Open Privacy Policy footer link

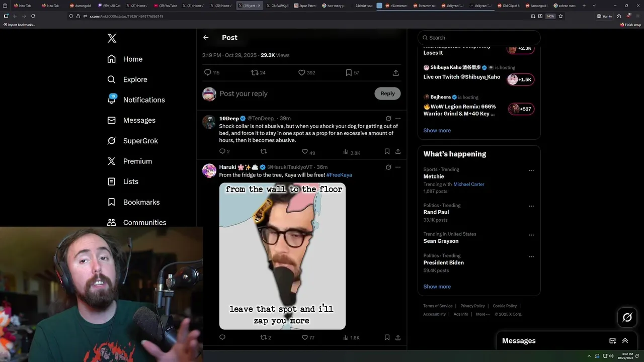click(472, 306)
